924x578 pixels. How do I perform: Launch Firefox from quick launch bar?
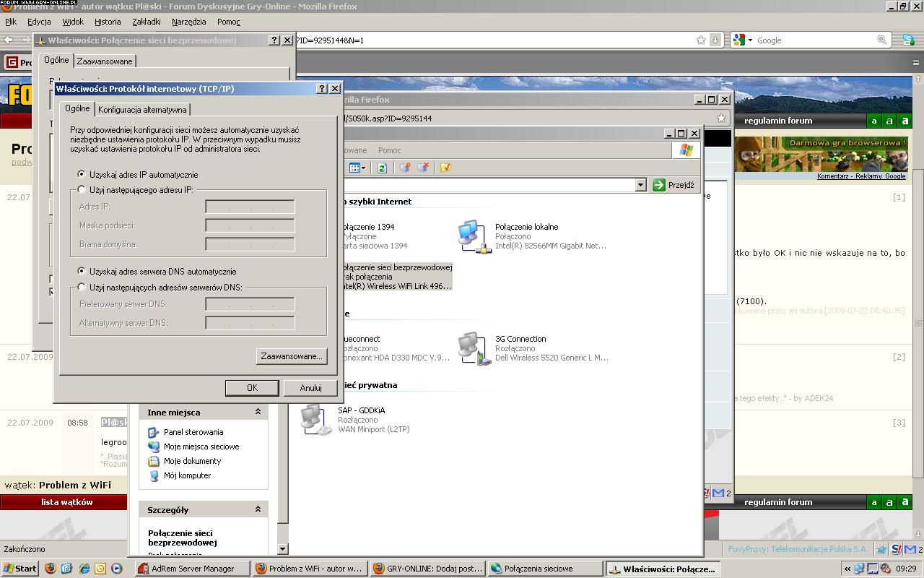point(51,569)
